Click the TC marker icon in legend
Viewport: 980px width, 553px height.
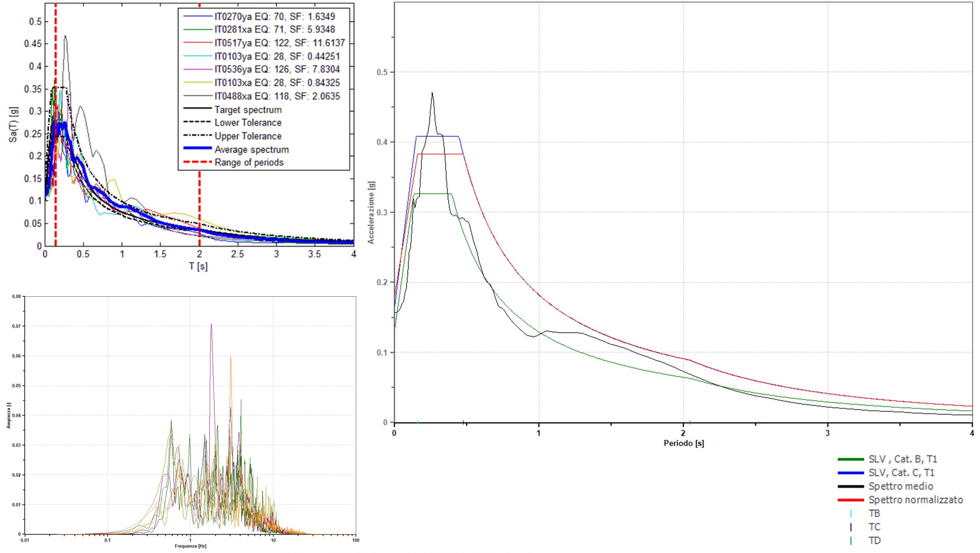tap(851, 527)
